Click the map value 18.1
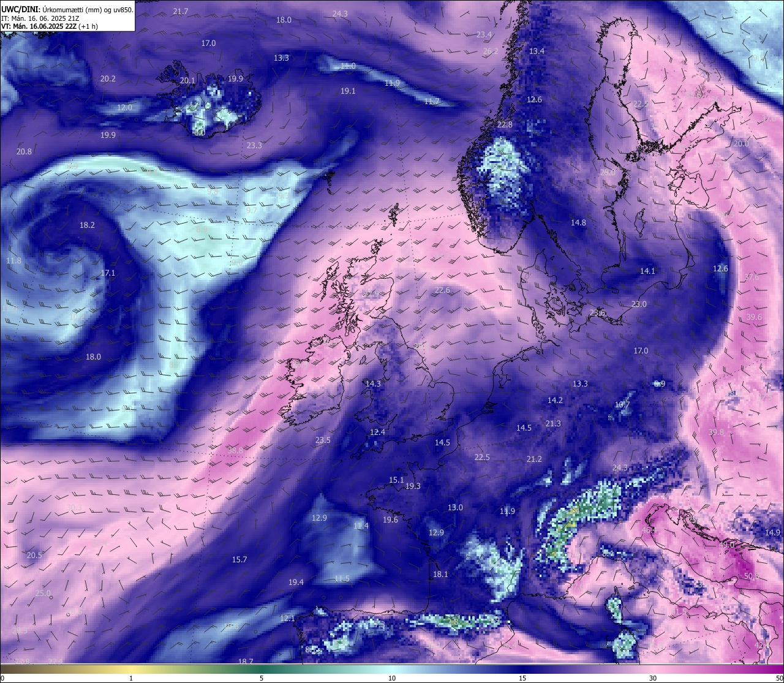784x683 pixels. (x=440, y=574)
